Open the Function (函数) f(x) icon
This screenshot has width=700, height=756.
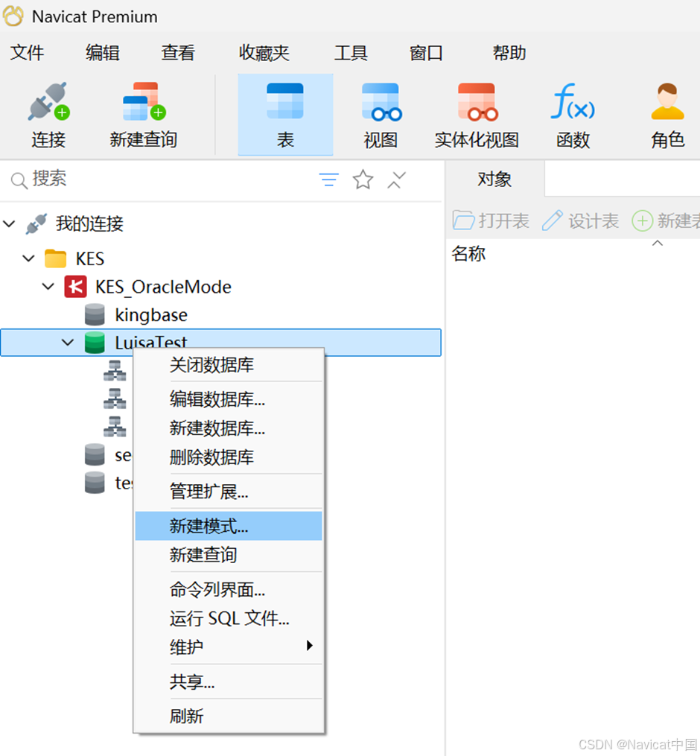(572, 101)
